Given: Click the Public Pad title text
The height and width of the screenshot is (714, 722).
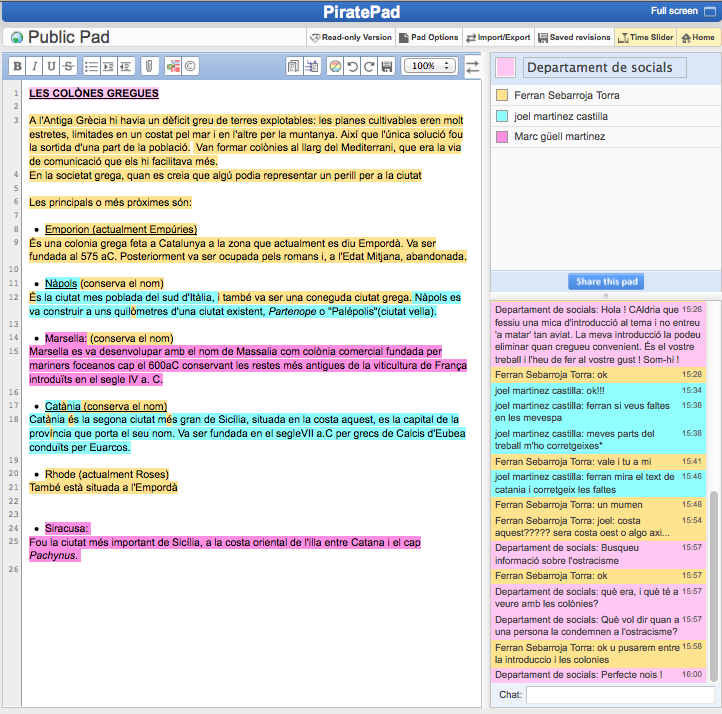Looking at the screenshot, I should pyautogui.click(x=69, y=38).
